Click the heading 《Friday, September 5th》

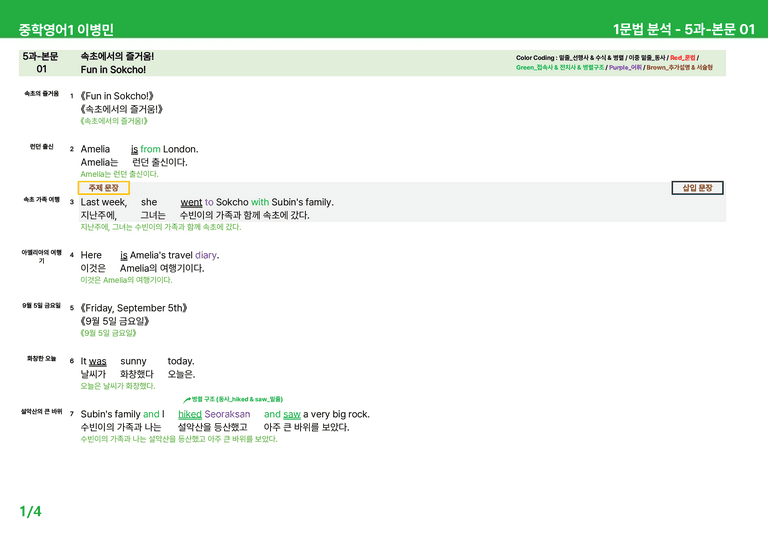pyautogui.click(x=134, y=307)
